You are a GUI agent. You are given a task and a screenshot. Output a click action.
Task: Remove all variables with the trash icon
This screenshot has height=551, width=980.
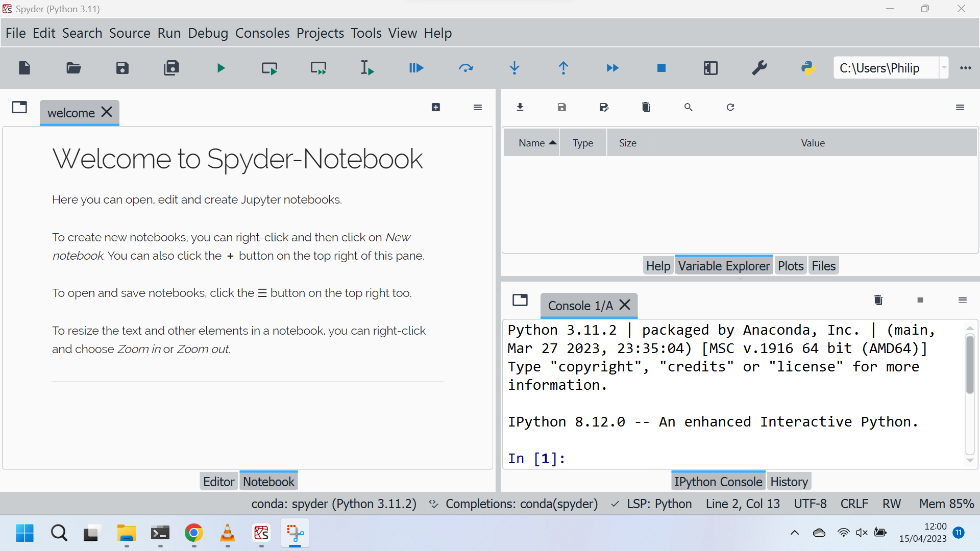[646, 107]
